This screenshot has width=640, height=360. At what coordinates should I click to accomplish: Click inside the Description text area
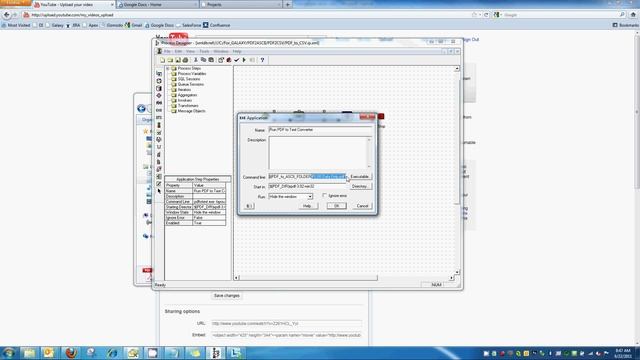[318, 153]
